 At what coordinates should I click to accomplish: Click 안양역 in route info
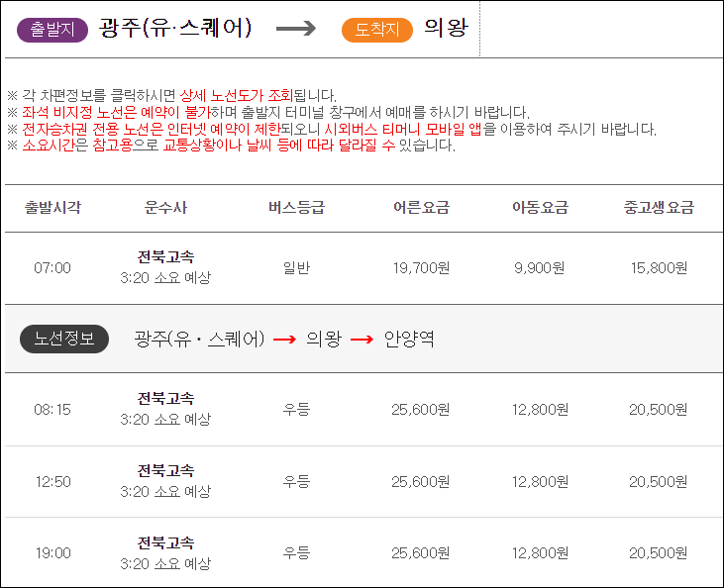409,340
